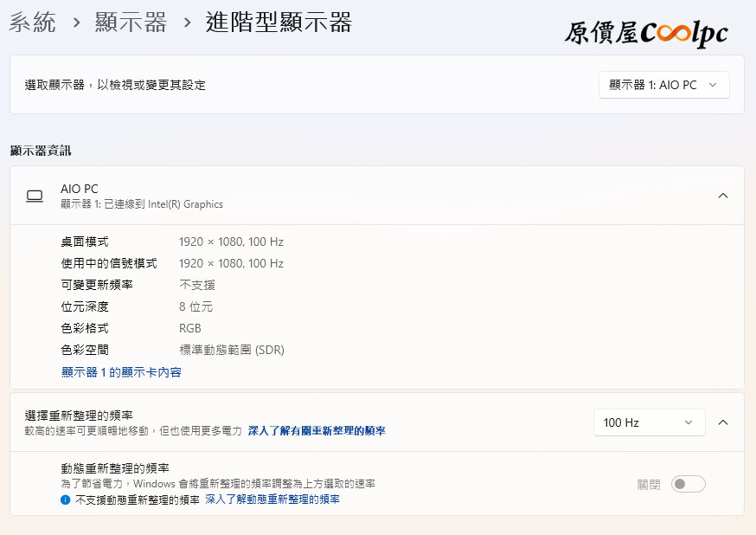Image resolution: width=756 pixels, height=535 pixels.
Task: Click the 原價屋 Coolpc logo
Action: [645, 33]
